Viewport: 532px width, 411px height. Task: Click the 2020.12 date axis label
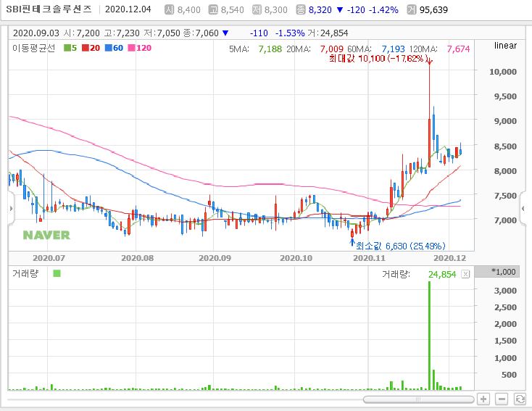pyautogui.click(x=450, y=258)
